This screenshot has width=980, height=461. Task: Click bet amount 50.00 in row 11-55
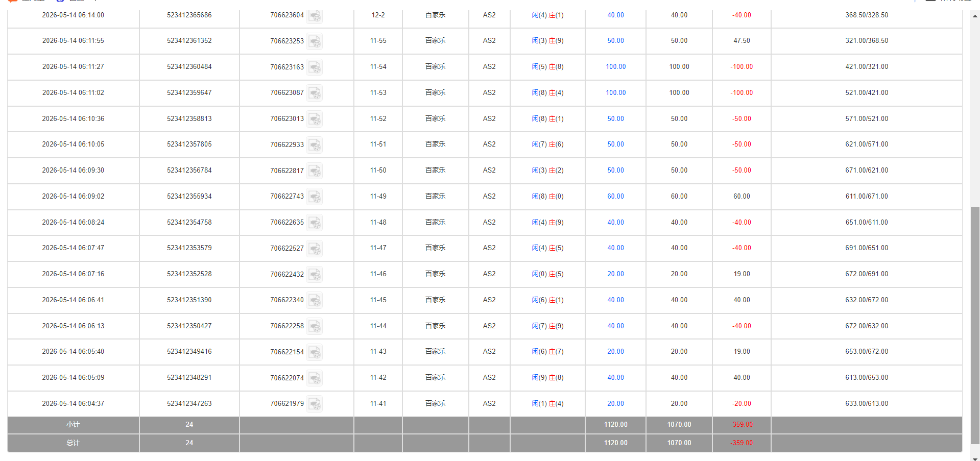pyautogui.click(x=615, y=41)
